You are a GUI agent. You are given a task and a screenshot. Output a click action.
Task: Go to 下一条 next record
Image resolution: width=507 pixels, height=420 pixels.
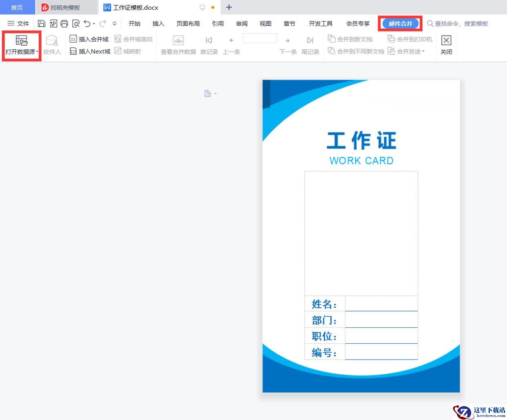[288, 45]
